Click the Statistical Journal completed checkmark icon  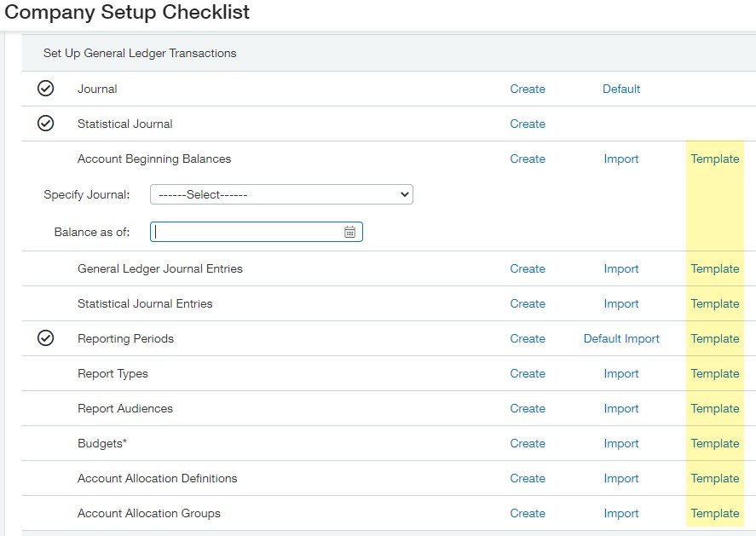tap(46, 124)
